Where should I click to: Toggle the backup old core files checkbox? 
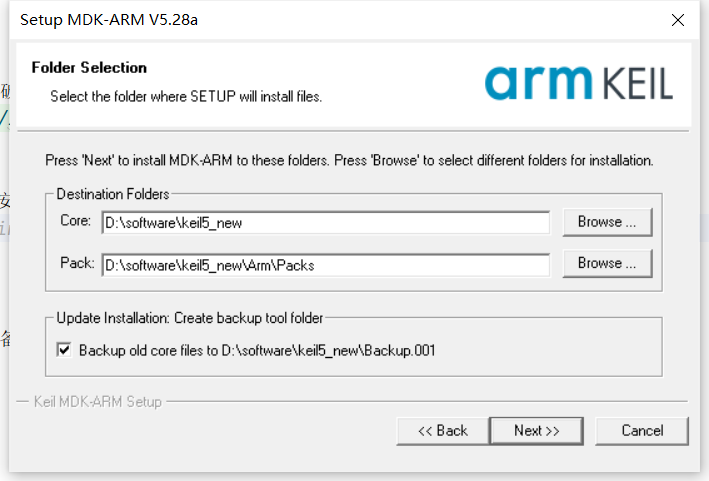64,350
